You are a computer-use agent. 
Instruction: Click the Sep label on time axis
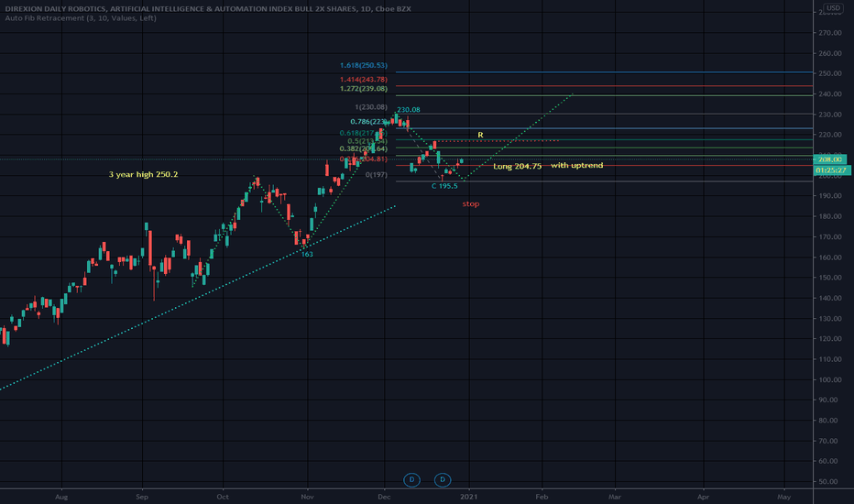(142, 497)
